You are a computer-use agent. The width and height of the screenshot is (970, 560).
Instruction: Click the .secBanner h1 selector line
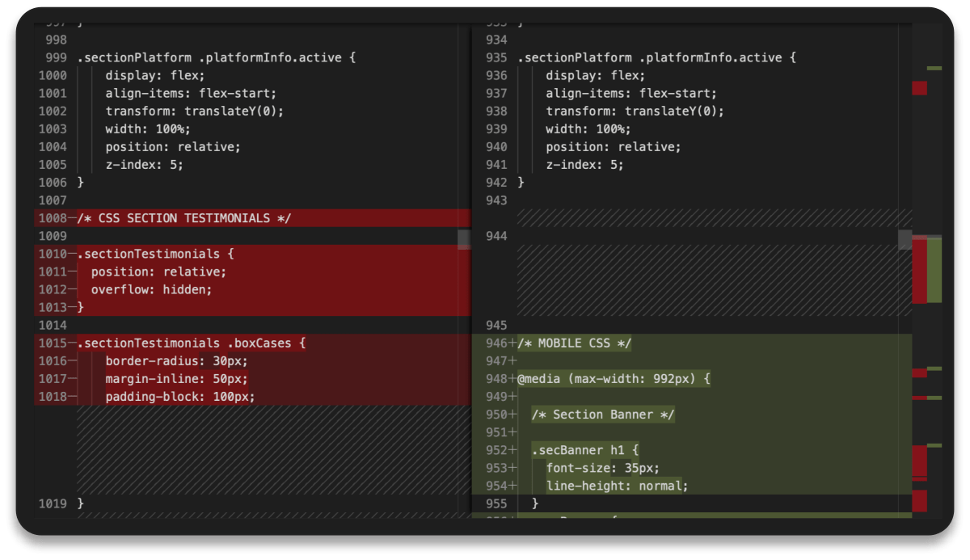point(585,450)
